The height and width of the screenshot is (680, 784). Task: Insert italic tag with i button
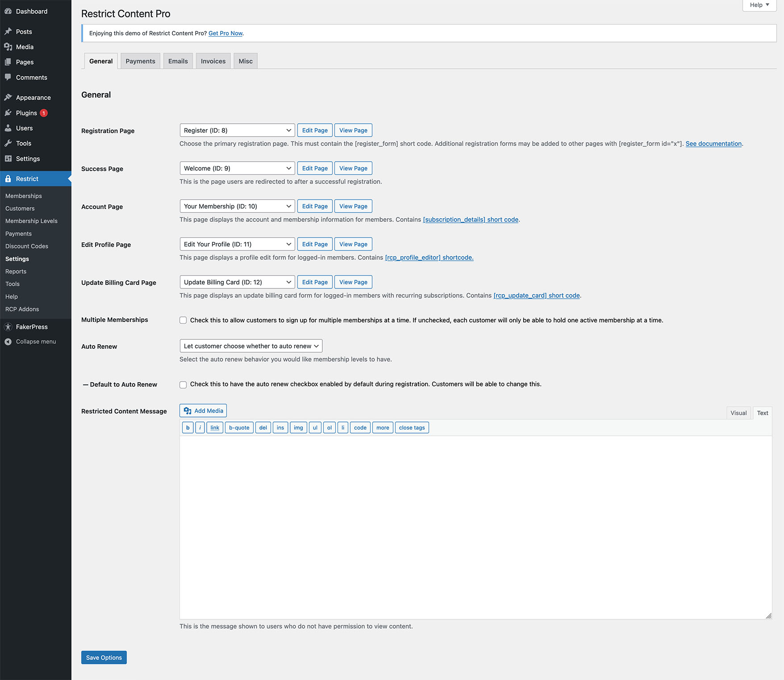tap(200, 428)
